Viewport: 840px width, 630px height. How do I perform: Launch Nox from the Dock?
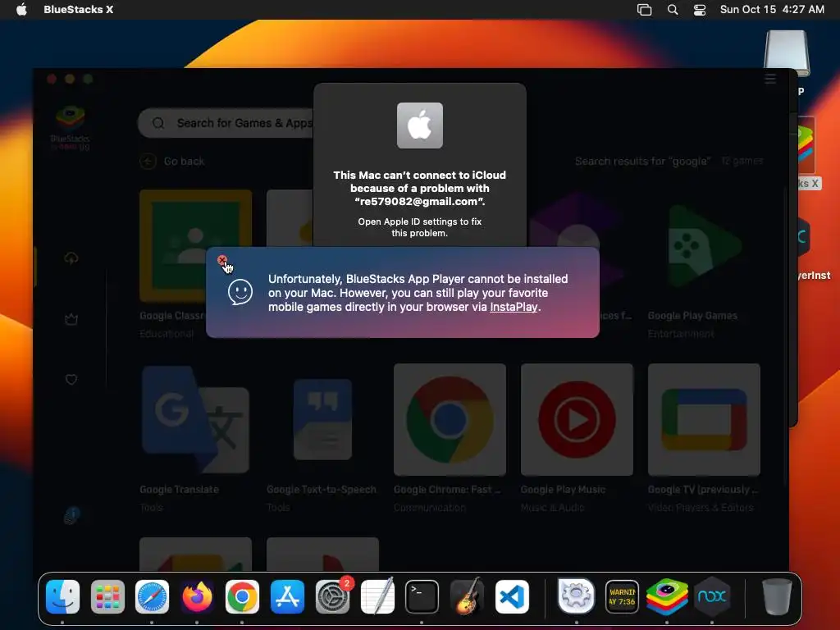pos(712,597)
